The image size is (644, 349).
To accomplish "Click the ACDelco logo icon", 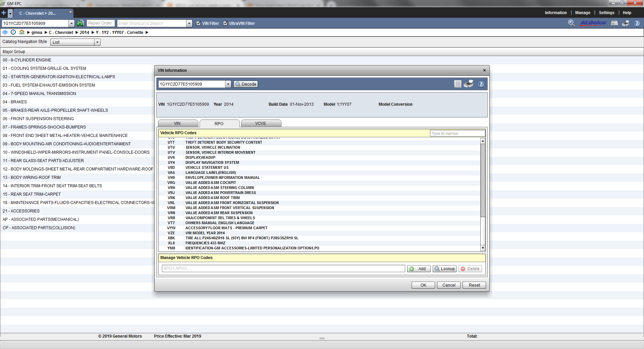I will 593,23.
